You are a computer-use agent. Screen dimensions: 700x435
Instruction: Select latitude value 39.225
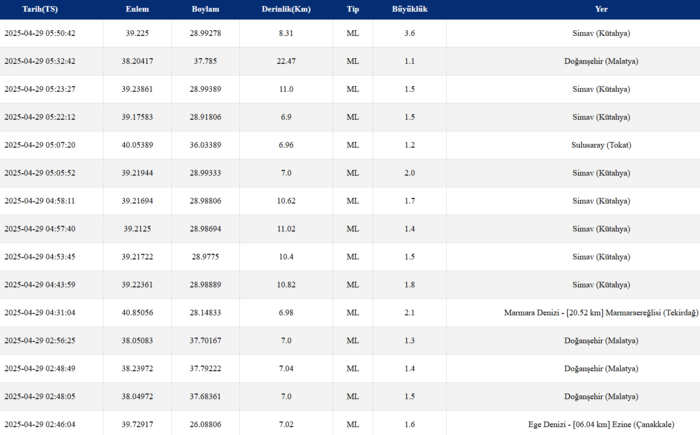[x=137, y=33]
